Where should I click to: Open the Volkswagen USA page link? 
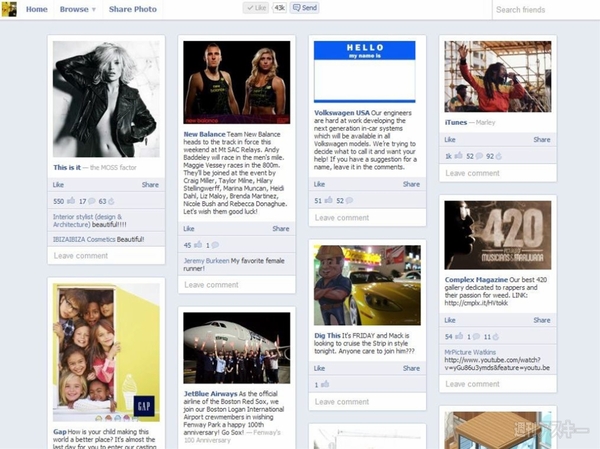tap(342, 113)
